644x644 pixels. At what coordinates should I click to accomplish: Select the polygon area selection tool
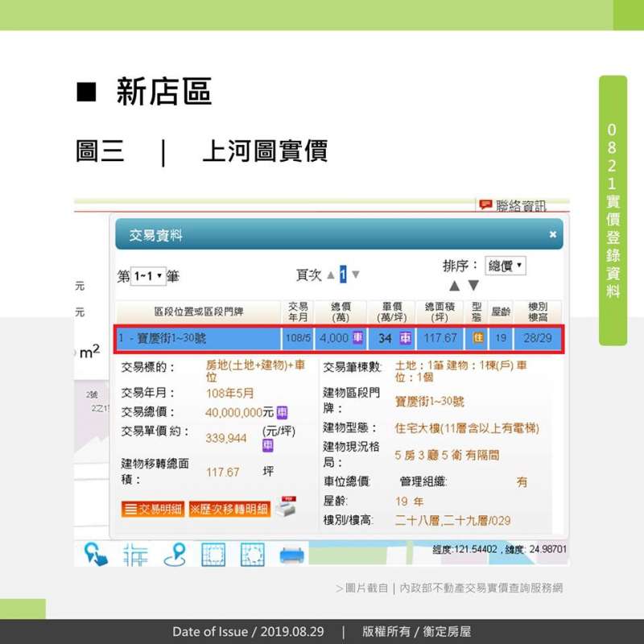(x=252, y=554)
